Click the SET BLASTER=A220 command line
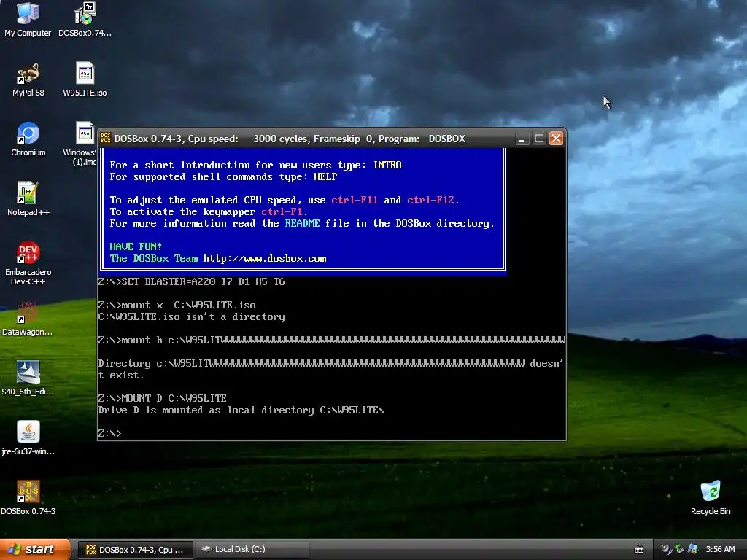Screen dimensions: 747x560 (192, 282)
